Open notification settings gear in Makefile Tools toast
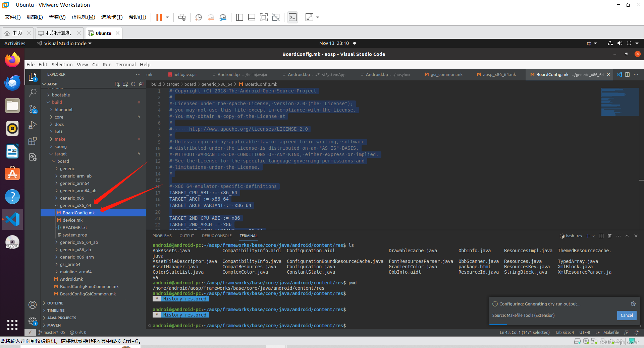This screenshot has width=644, height=348. [x=633, y=304]
